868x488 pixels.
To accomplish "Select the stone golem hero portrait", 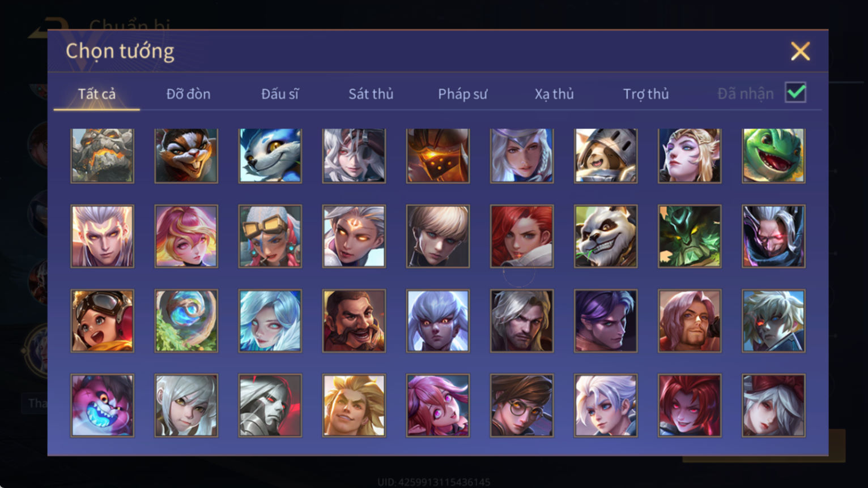I will [102, 156].
